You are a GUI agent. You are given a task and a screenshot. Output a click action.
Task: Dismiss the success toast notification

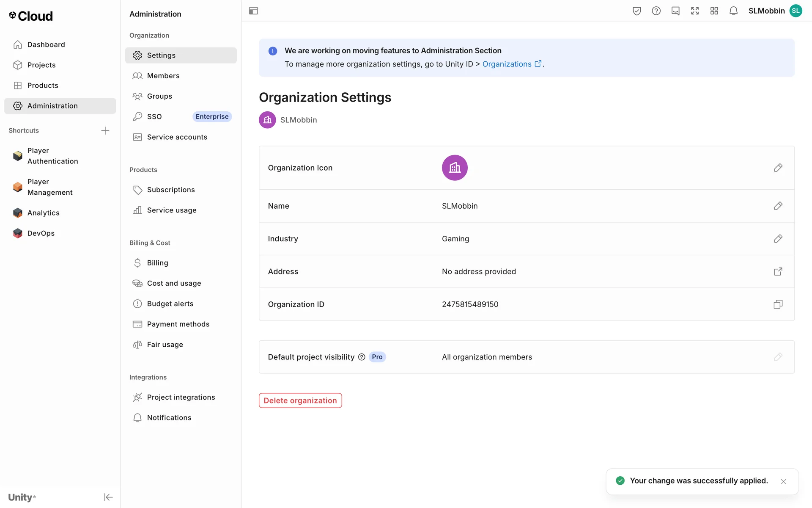[x=783, y=481]
